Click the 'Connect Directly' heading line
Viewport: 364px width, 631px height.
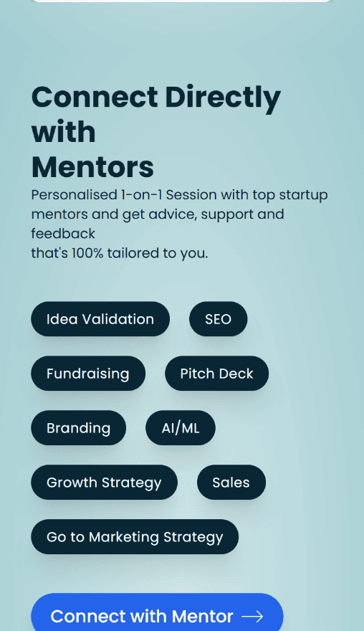156,98
